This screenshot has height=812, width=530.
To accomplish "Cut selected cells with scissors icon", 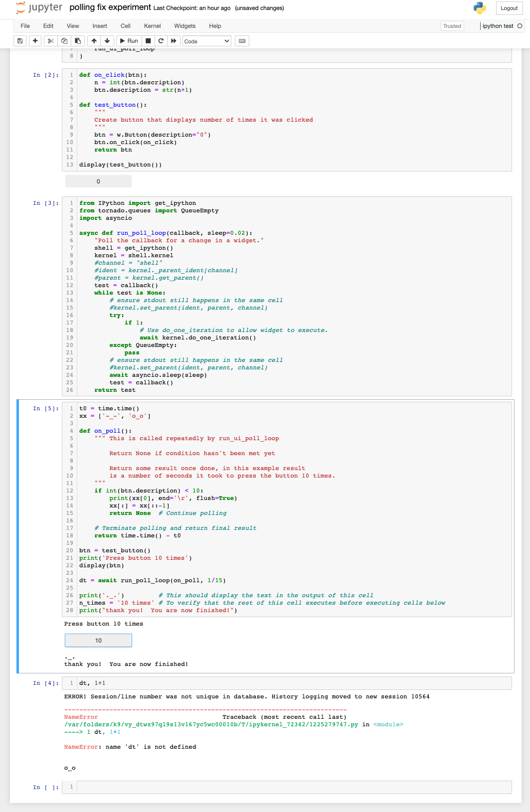I will tap(50, 41).
